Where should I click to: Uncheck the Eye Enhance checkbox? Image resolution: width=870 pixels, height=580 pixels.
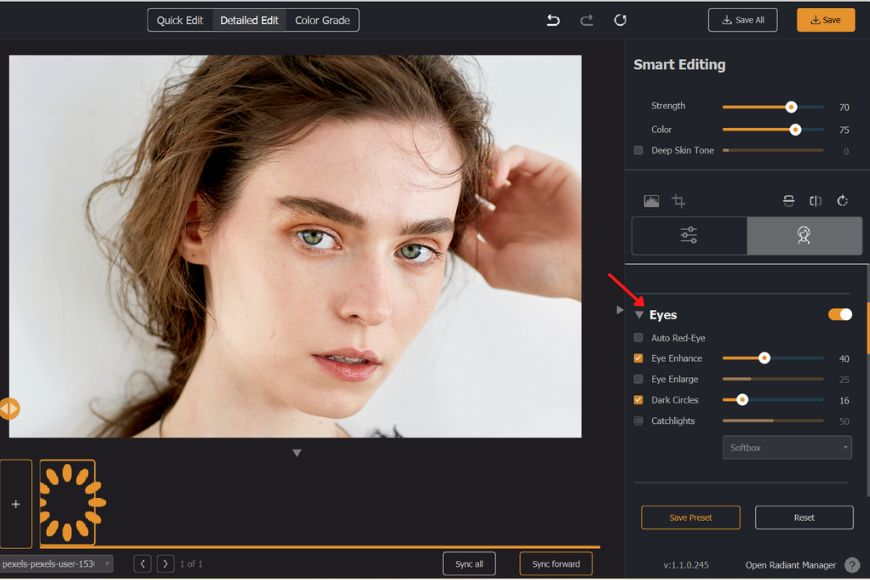point(638,358)
